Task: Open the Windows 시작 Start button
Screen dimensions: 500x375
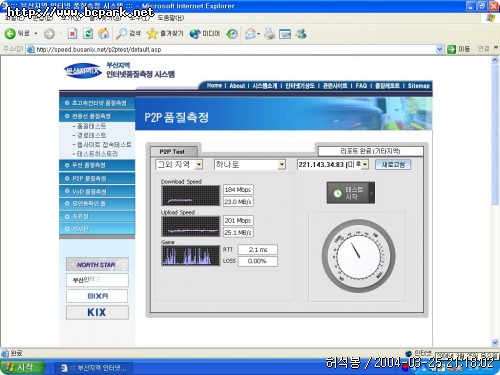Action: 22,367
